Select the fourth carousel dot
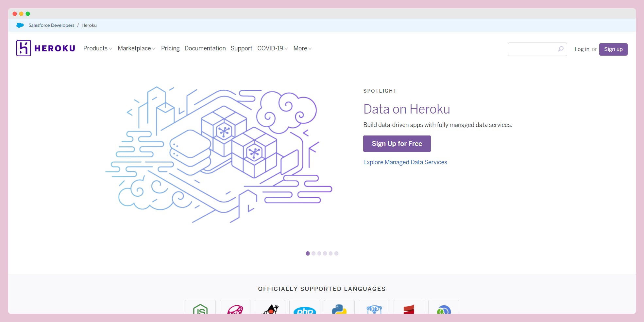 (325, 253)
